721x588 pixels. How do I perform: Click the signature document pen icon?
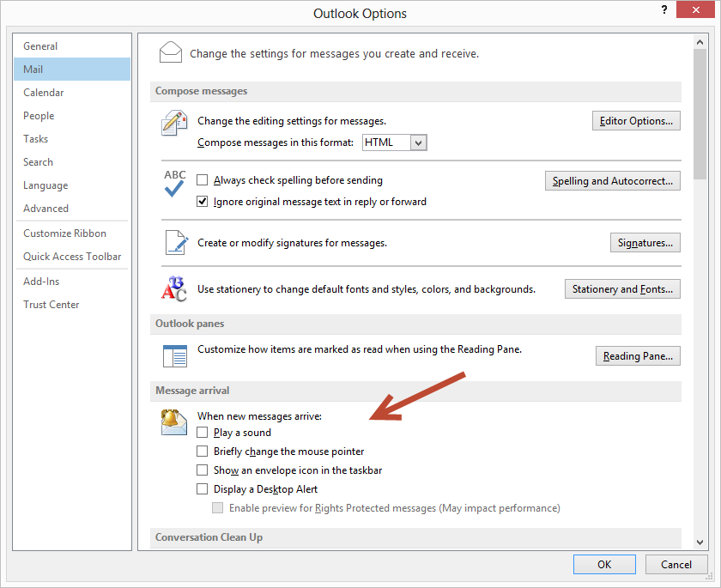175,243
